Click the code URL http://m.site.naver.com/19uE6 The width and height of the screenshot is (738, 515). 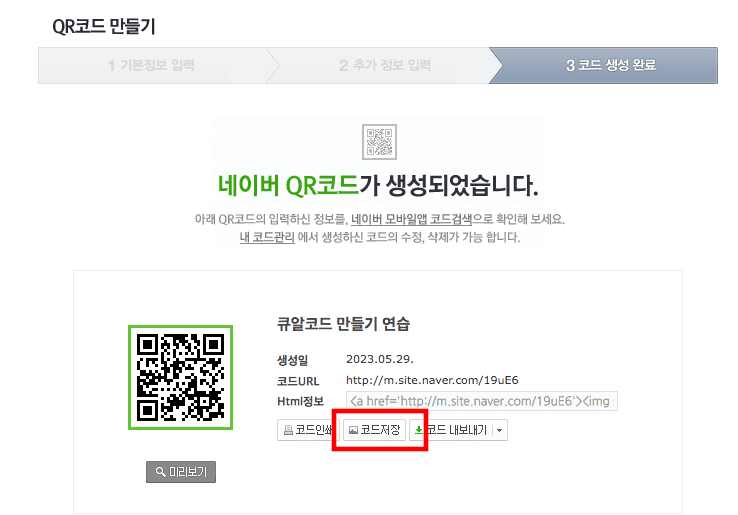432,380
